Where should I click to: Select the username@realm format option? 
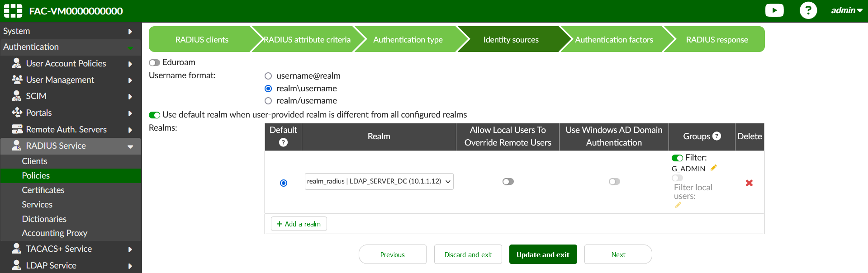tap(268, 76)
